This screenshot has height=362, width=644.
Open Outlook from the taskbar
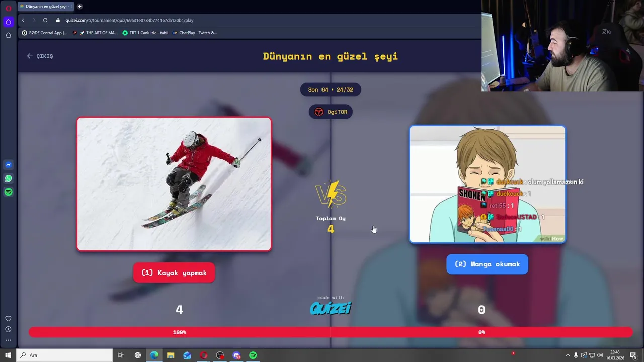coord(187,355)
